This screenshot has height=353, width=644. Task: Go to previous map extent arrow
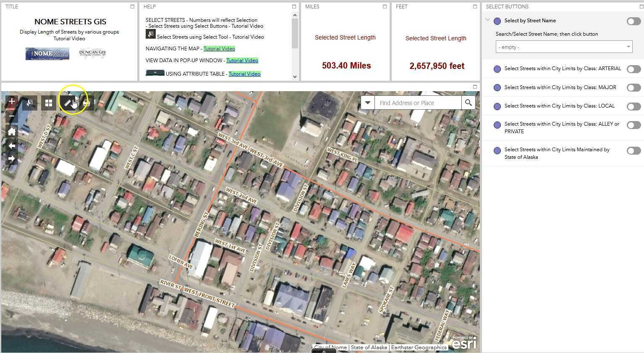click(x=12, y=146)
